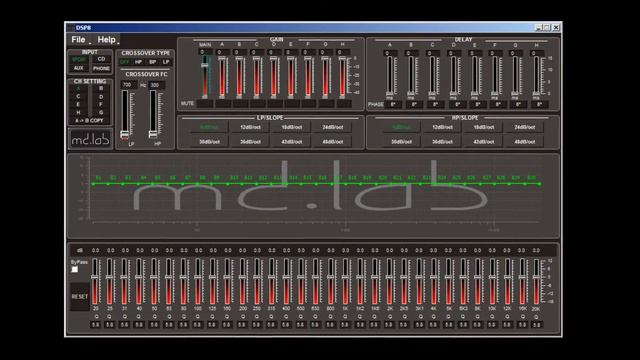Select 24dB/oct in LP/SLOPE
Screen dimensions: 640x360
[x=332, y=127]
